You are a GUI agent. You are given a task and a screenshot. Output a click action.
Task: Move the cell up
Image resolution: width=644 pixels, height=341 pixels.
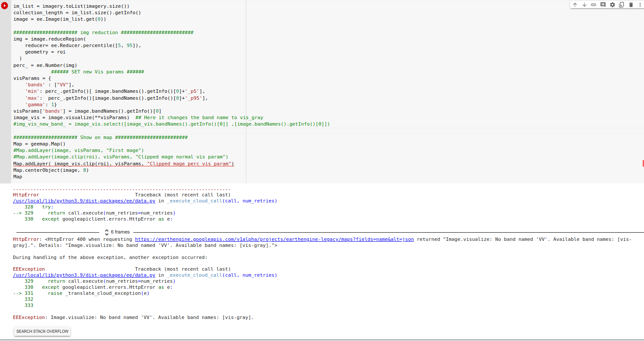pyautogui.click(x=575, y=5)
